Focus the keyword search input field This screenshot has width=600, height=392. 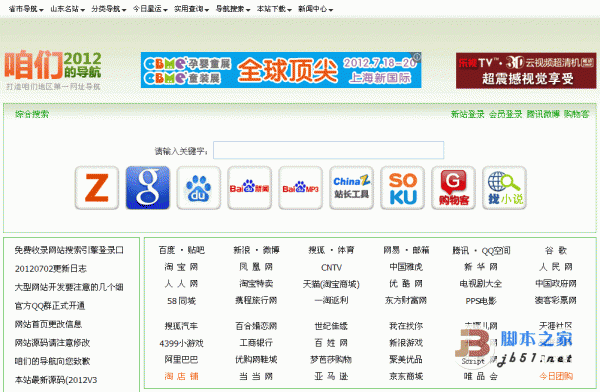(x=328, y=150)
